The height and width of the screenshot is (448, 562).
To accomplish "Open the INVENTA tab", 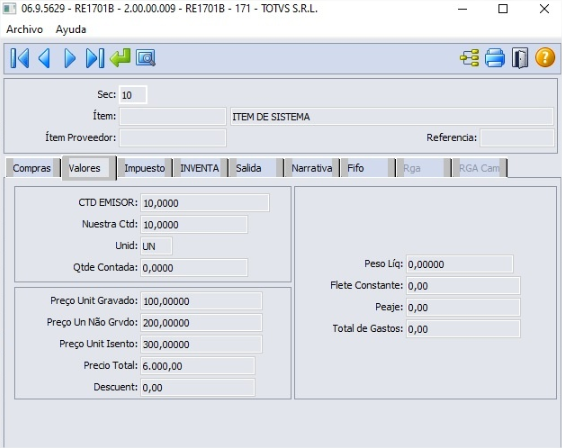I will [200, 168].
